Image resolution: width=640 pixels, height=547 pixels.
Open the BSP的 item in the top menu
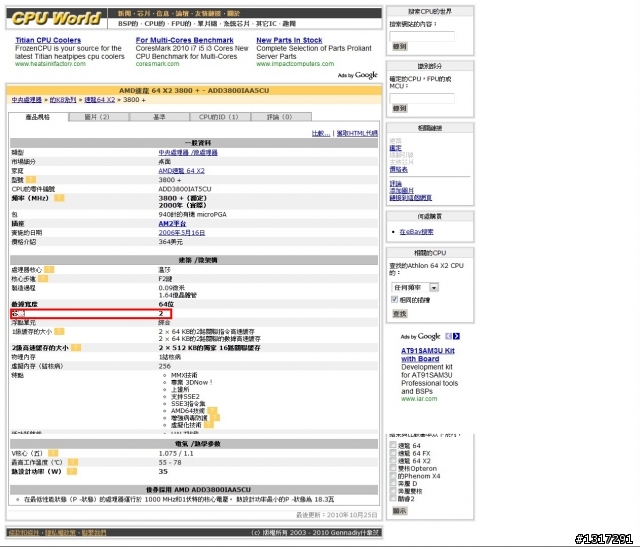tap(128, 24)
